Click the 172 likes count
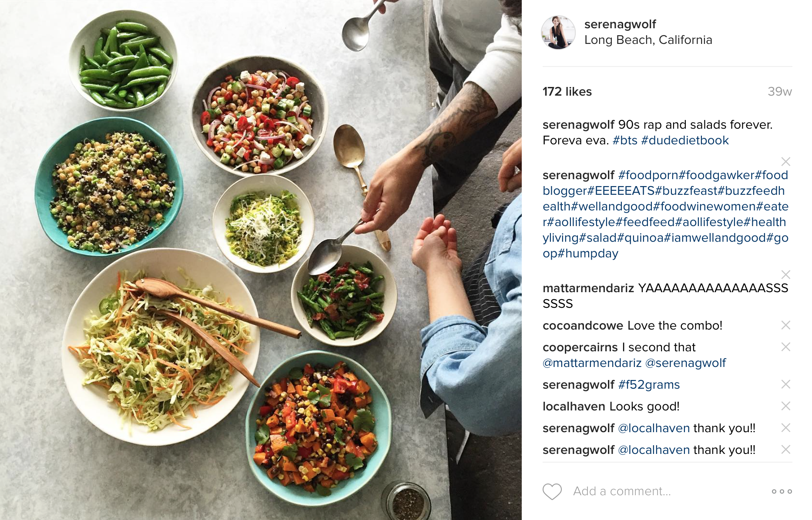Screen dimensions: 812x520 tap(567, 92)
